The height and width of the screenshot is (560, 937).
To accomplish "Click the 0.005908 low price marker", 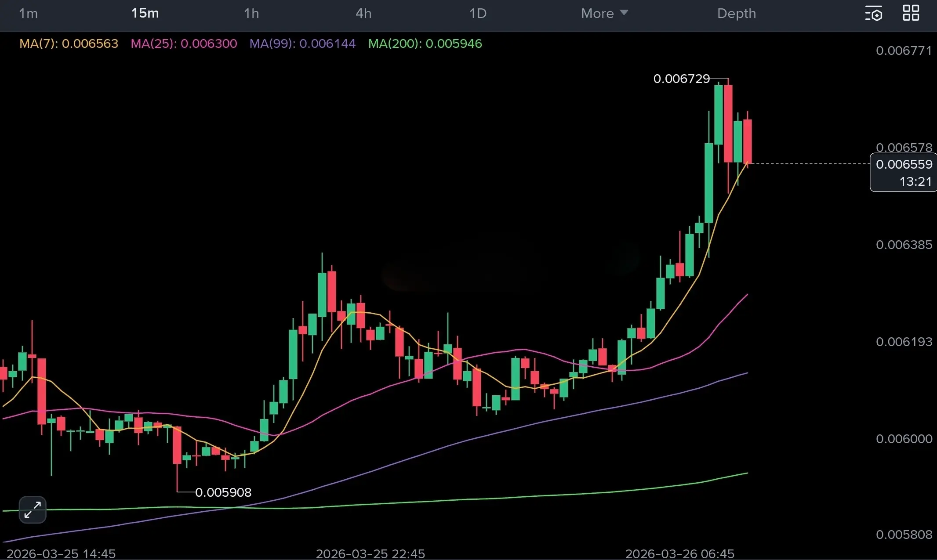I will point(223,492).
